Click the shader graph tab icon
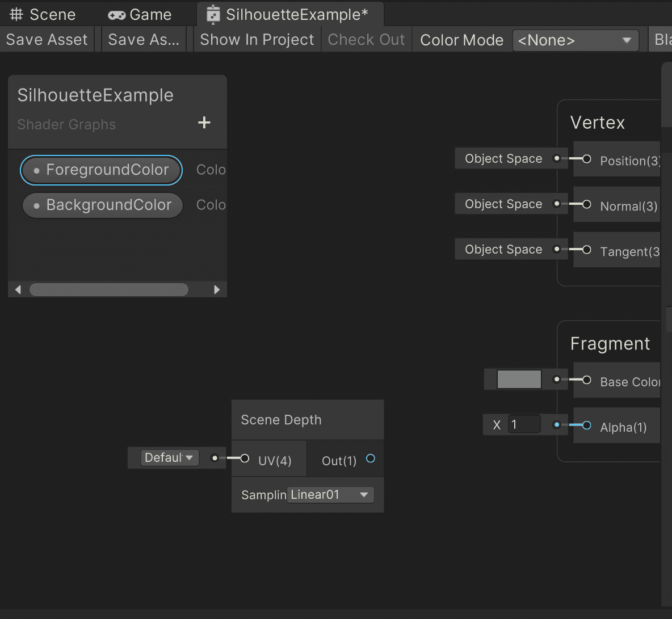 pos(213,15)
